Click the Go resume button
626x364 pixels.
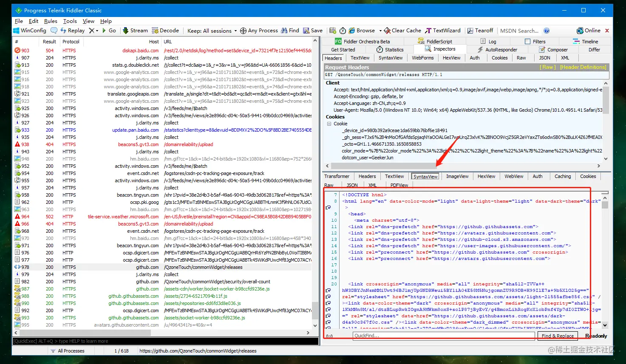tap(109, 31)
